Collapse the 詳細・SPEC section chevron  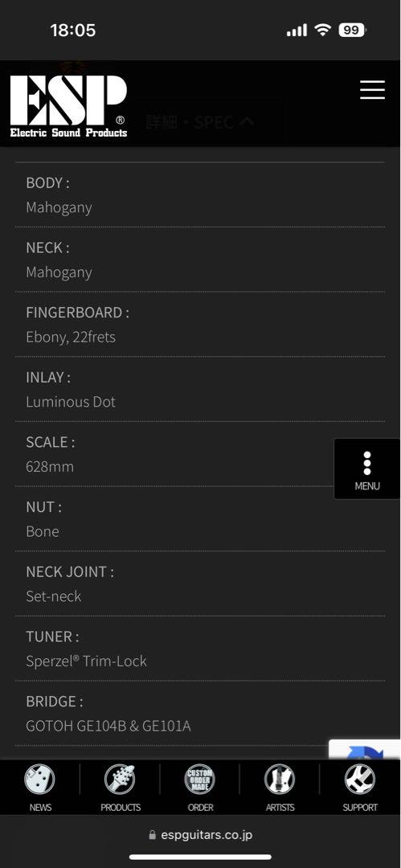click(247, 121)
